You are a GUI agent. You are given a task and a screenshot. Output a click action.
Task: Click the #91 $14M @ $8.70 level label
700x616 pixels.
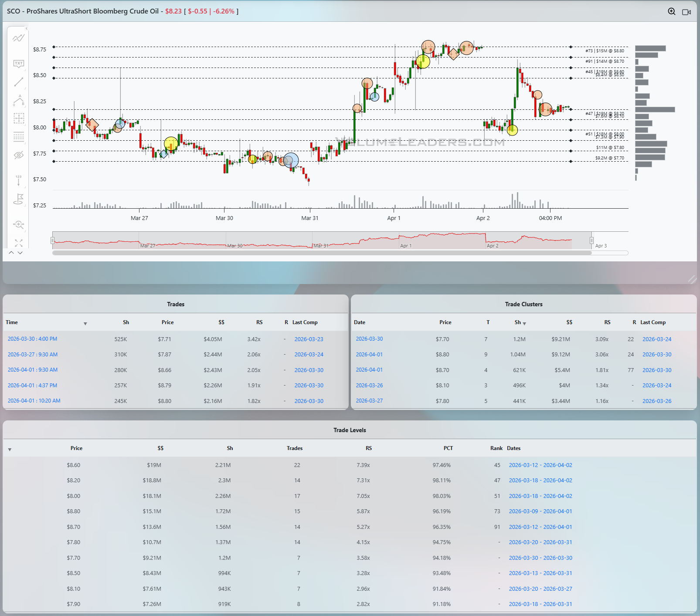605,61
